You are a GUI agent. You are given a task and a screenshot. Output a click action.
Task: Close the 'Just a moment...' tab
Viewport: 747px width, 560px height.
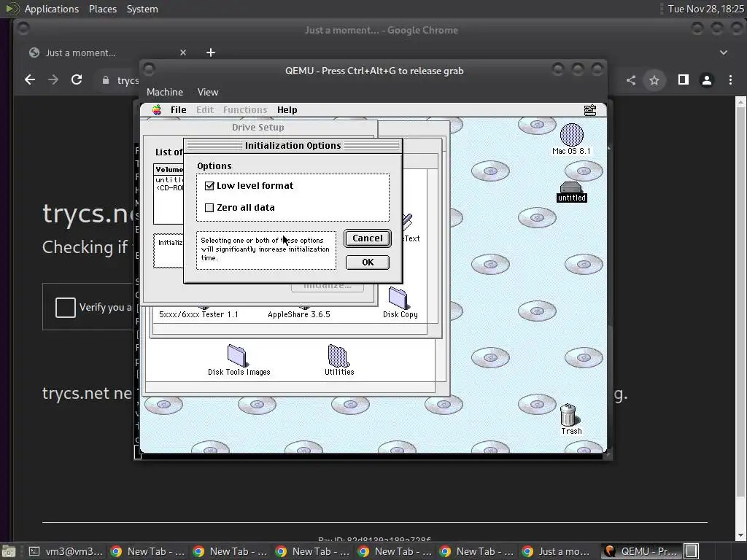click(x=183, y=52)
